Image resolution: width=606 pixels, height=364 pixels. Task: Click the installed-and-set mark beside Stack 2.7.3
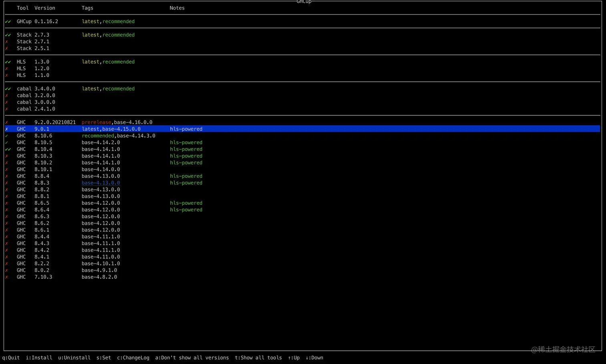click(8, 35)
